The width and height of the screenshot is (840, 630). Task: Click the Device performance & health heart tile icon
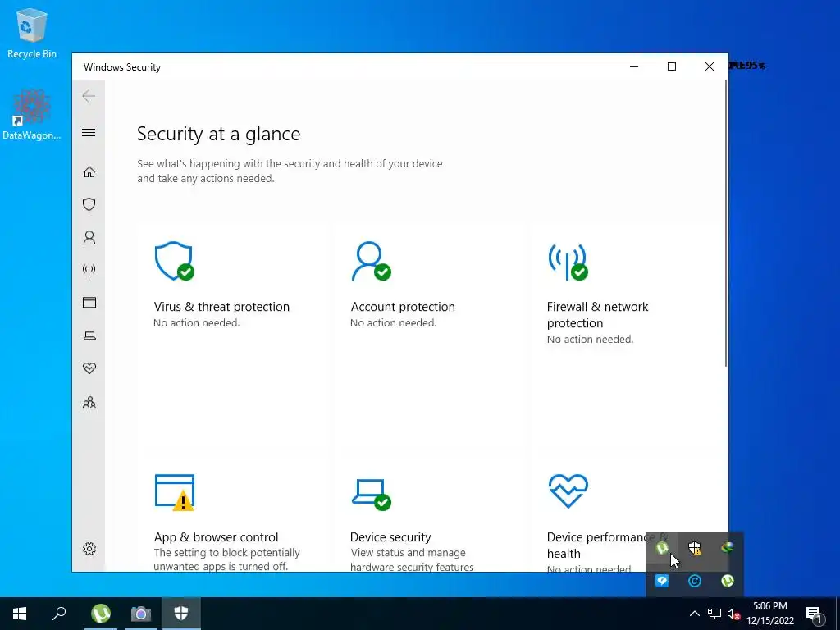(568, 491)
